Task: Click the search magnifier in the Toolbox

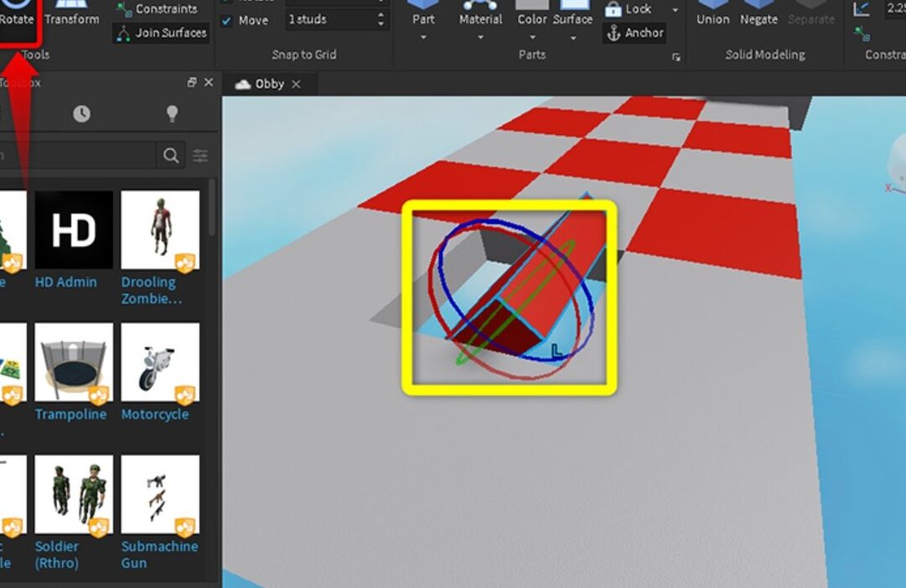Action: pos(170,155)
